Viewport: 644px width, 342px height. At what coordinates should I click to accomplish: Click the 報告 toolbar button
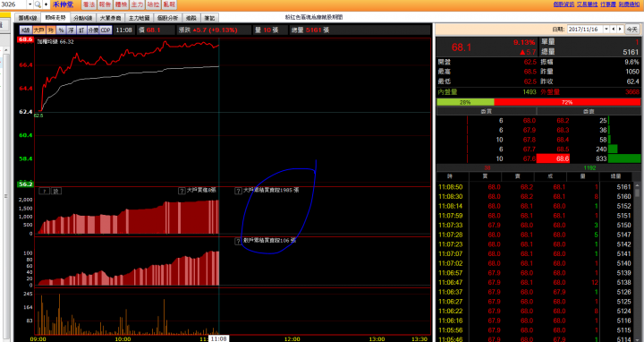point(105,4)
